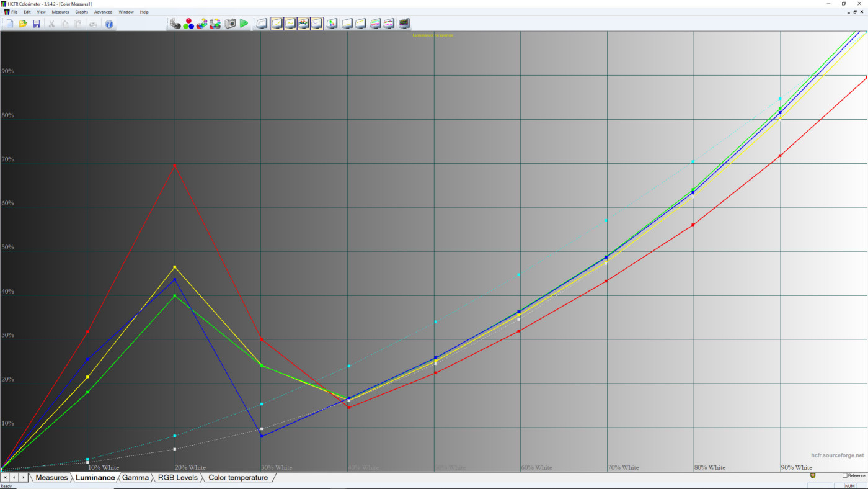This screenshot has width=868, height=489.
Task: Open the About question-mark icon
Action: [109, 24]
